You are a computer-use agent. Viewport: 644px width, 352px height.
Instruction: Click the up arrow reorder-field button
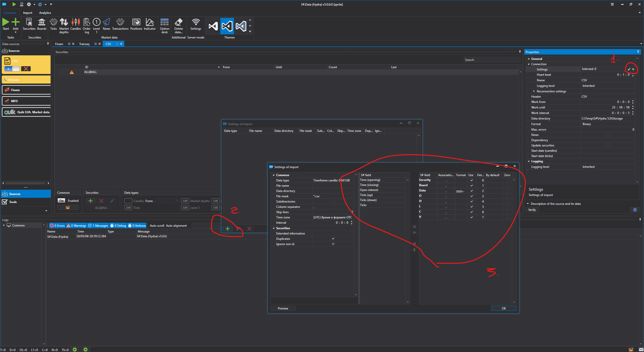(x=414, y=244)
